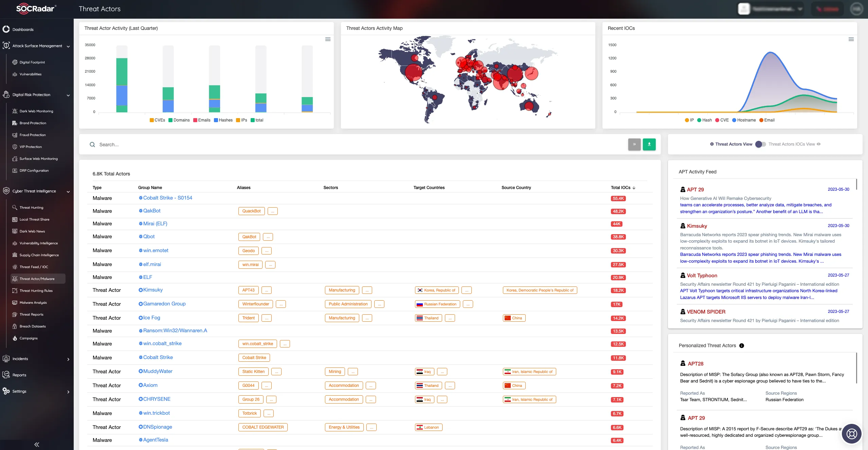Open Threat Actor Activity chart hamburger menu
868x450 pixels.
tap(328, 39)
